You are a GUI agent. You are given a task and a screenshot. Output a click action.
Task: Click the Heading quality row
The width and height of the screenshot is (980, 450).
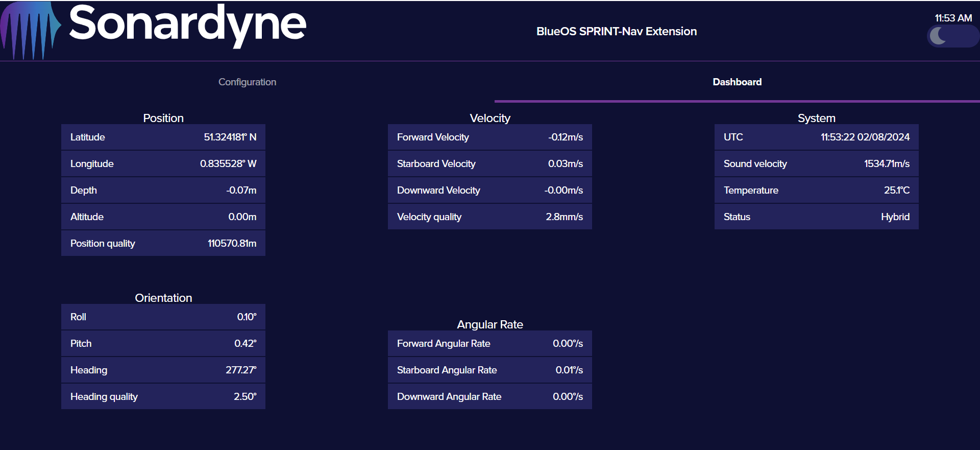point(163,397)
